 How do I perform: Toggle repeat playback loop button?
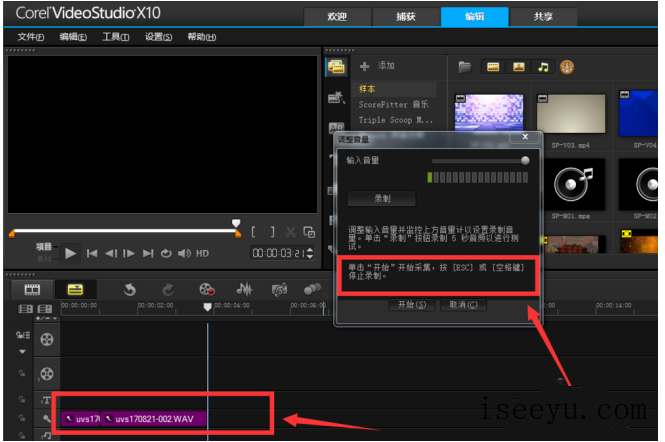click(166, 253)
